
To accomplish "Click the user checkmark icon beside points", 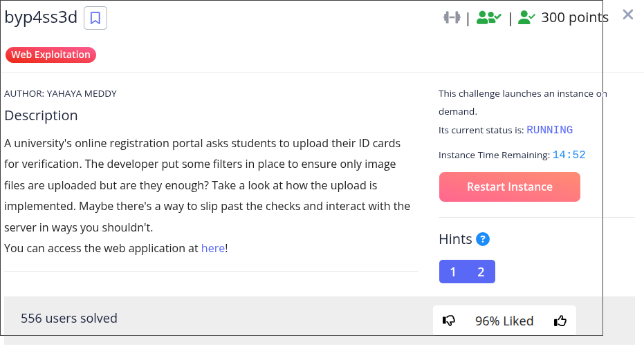I will point(526,17).
